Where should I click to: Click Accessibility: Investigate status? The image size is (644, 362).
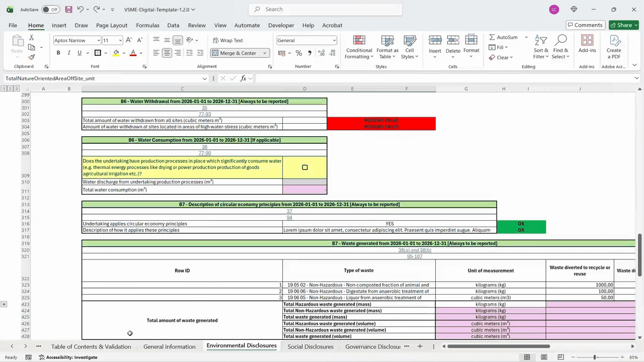[x=68, y=357]
